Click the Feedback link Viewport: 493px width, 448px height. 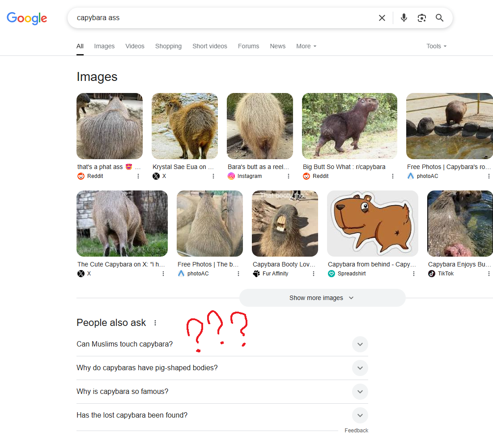[x=356, y=431]
